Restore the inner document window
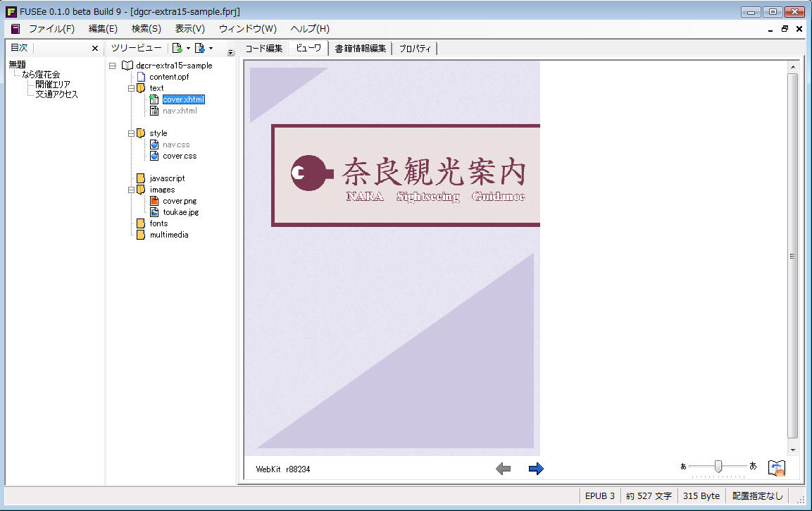 785,29
